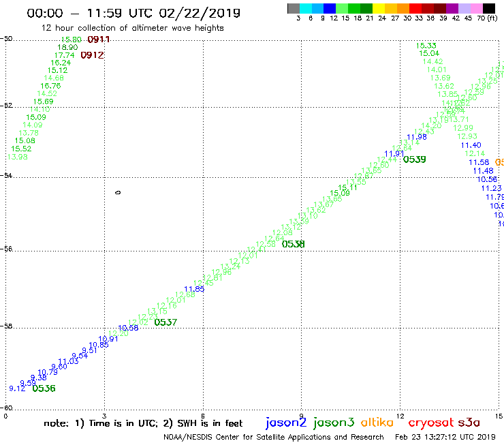
Task: Click the small island outline near -54 latitude
Action: pyautogui.click(x=118, y=193)
